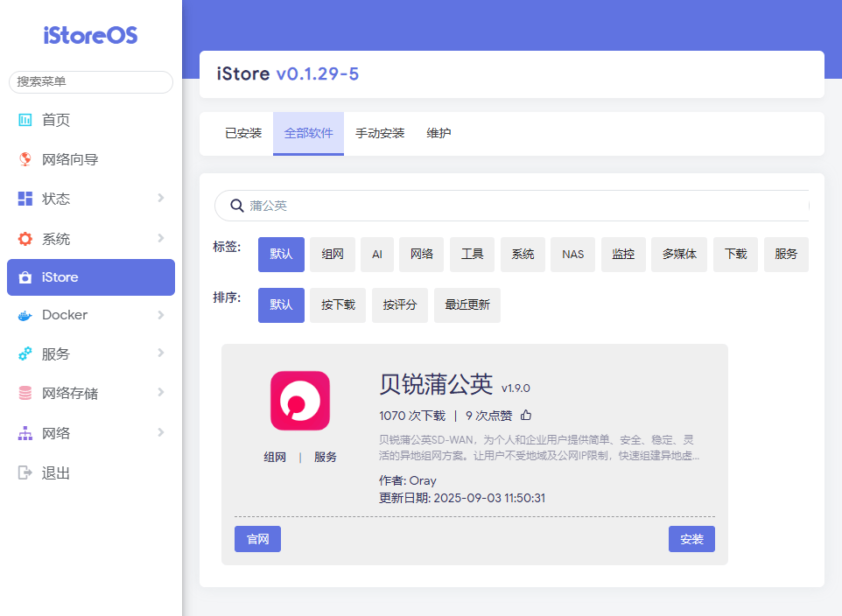Click the thumbs-up like icon

(x=526, y=416)
